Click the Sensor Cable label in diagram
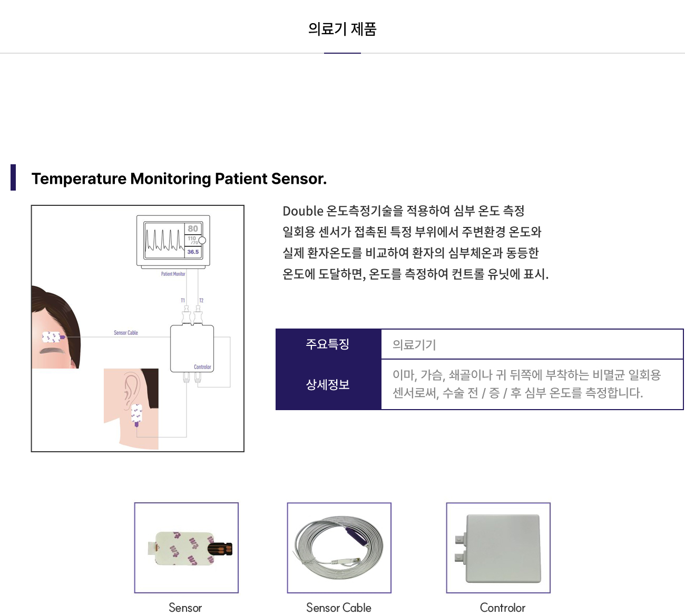Screen dimensions: 685x616 (126, 333)
